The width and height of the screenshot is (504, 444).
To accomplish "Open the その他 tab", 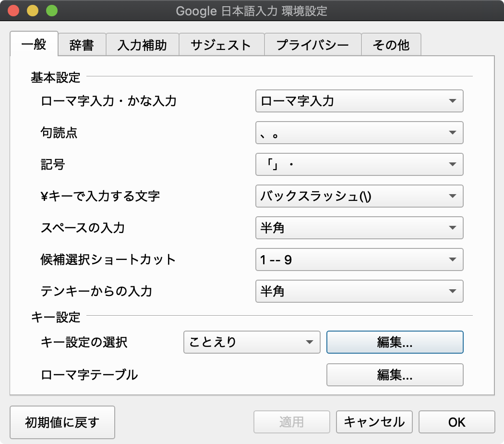I will [x=391, y=45].
